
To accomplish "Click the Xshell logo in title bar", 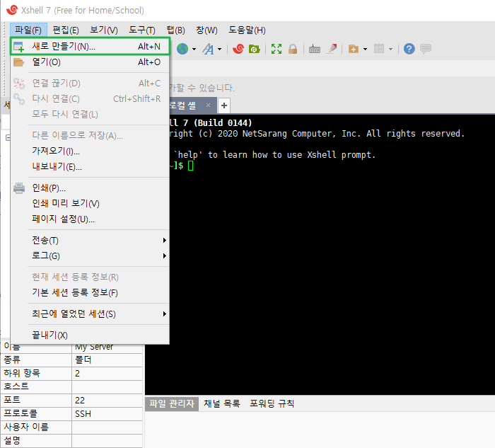I will 12,10.
